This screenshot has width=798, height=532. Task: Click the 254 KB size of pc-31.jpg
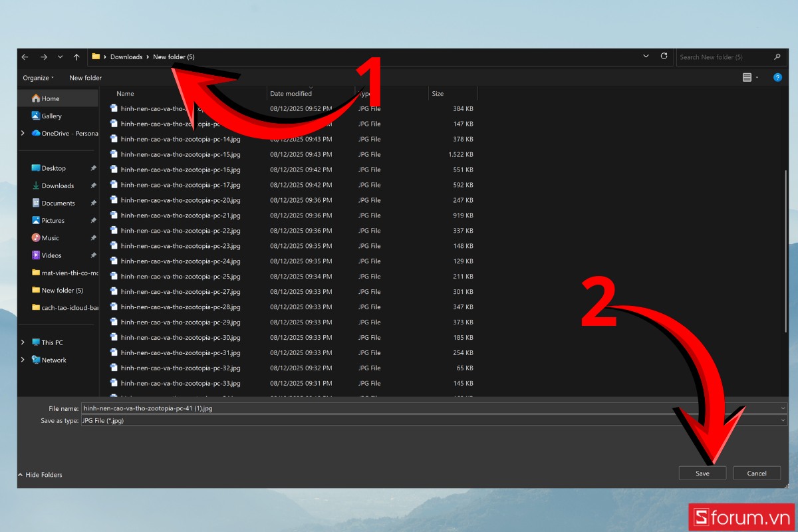pyautogui.click(x=463, y=353)
